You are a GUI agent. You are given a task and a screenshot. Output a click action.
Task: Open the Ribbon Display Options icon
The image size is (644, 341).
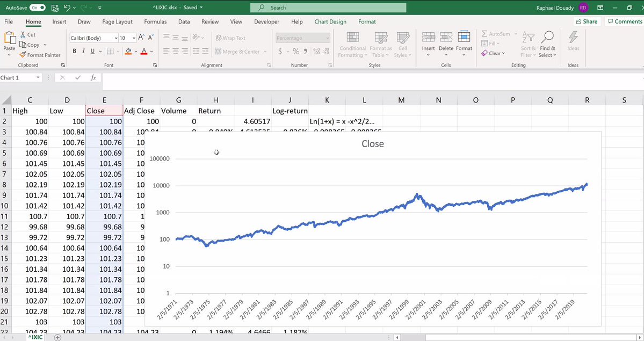coord(600,8)
